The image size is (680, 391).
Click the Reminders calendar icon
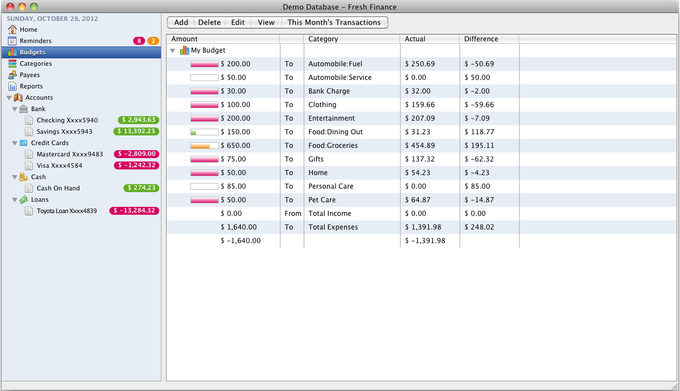pos(12,41)
